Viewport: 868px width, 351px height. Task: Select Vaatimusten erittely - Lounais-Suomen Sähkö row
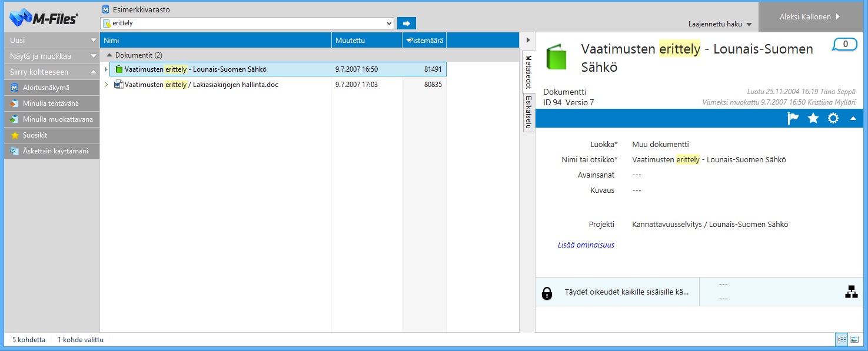point(278,69)
